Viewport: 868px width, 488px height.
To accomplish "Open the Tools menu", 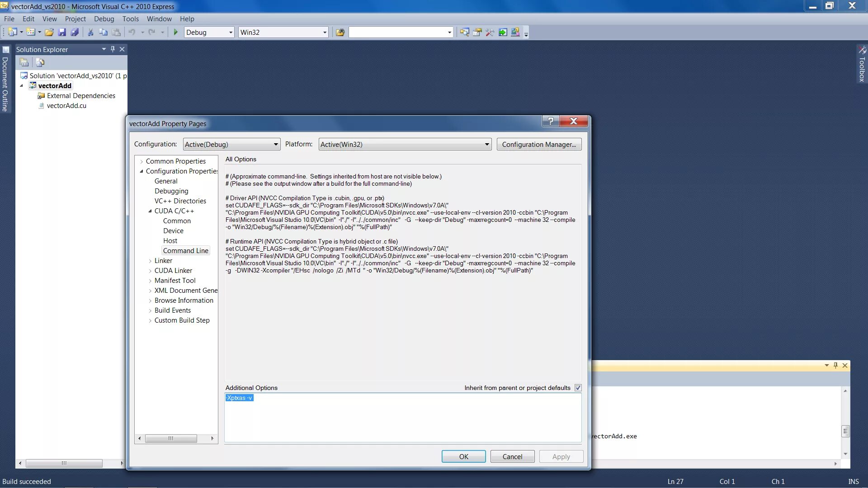I will pos(130,19).
